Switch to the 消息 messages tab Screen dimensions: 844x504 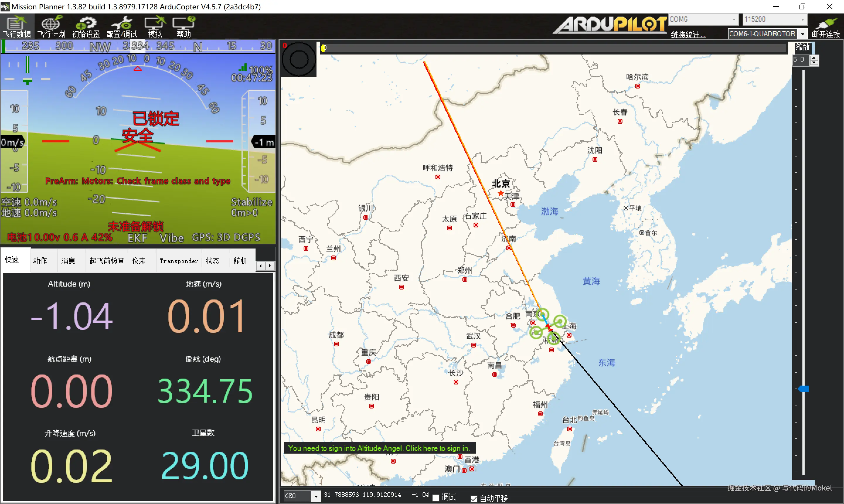tap(68, 261)
